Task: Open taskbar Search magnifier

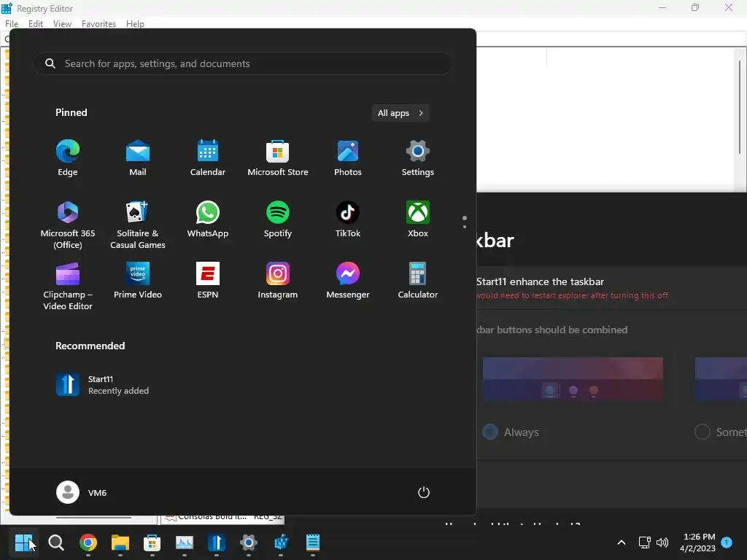Action: tap(55, 542)
